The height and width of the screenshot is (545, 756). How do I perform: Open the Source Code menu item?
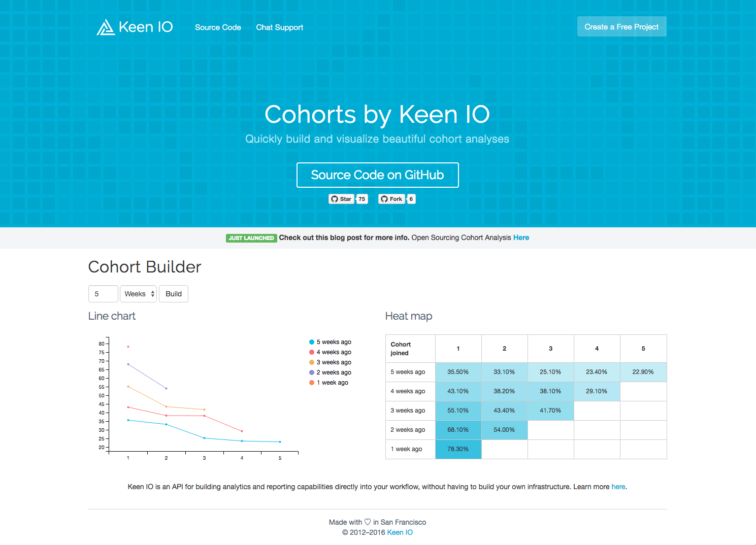click(x=218, y=27)
